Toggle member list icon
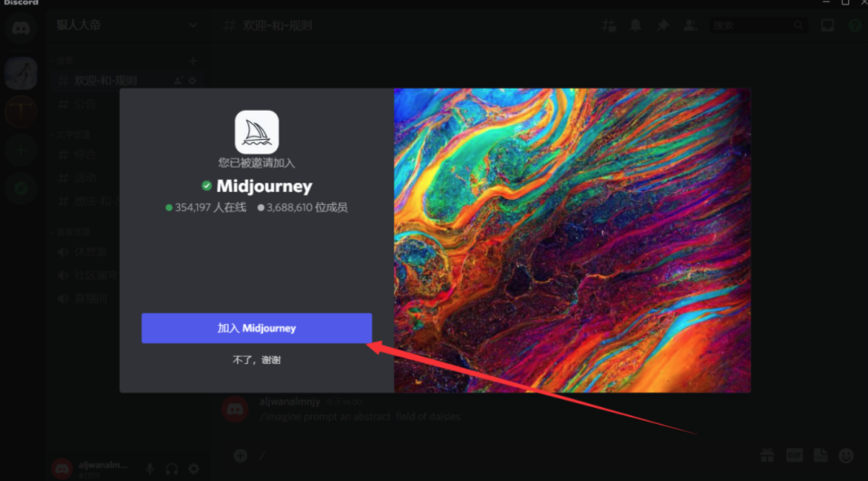 [690, 25]
